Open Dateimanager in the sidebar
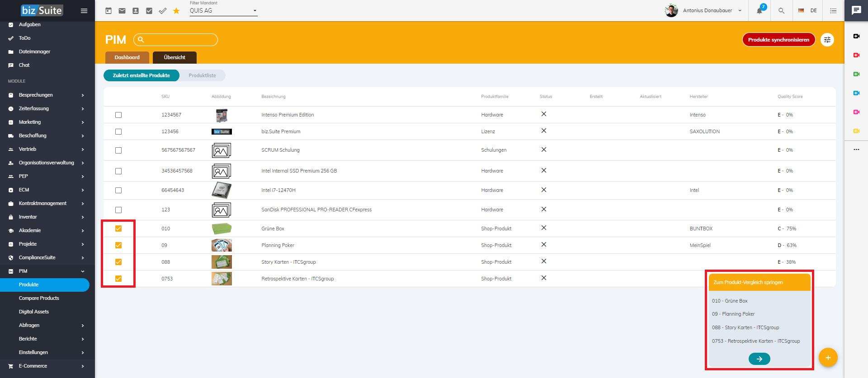This screenshot has height=378, width=868. (x=34, y=52)
